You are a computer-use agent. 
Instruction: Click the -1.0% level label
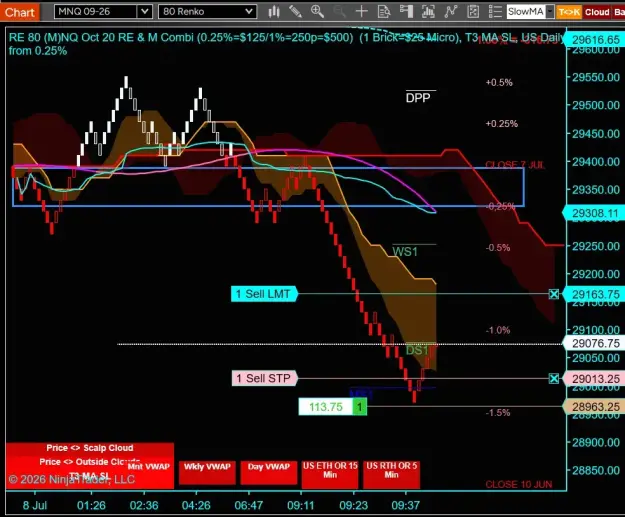[498, 330]
